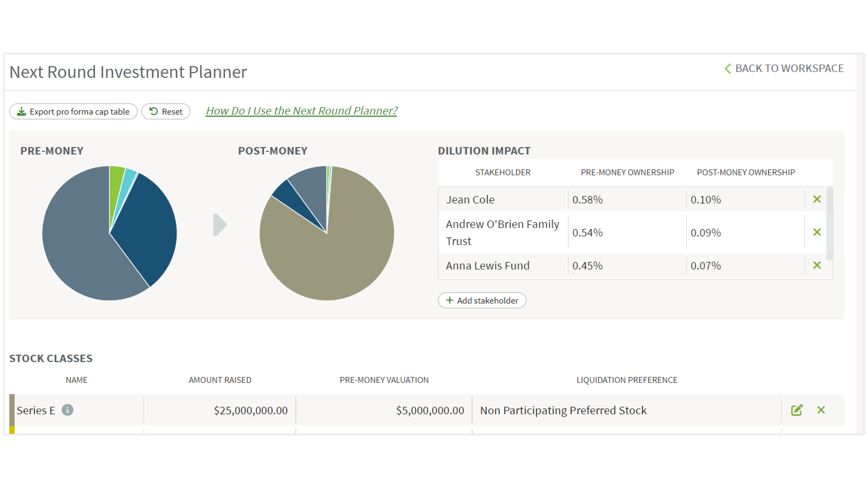Click the plus icon on Add stakeholder
868x488 pixels.
(449, 300)
